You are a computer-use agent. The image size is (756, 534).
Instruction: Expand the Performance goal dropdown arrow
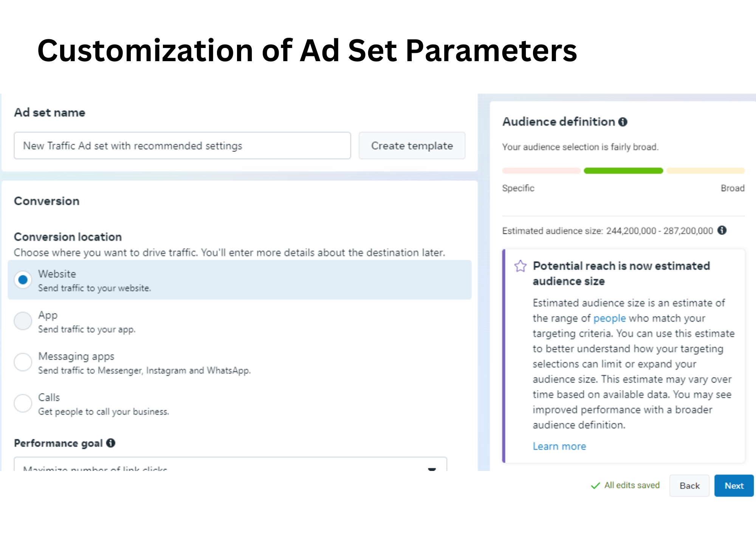point(432,468)
